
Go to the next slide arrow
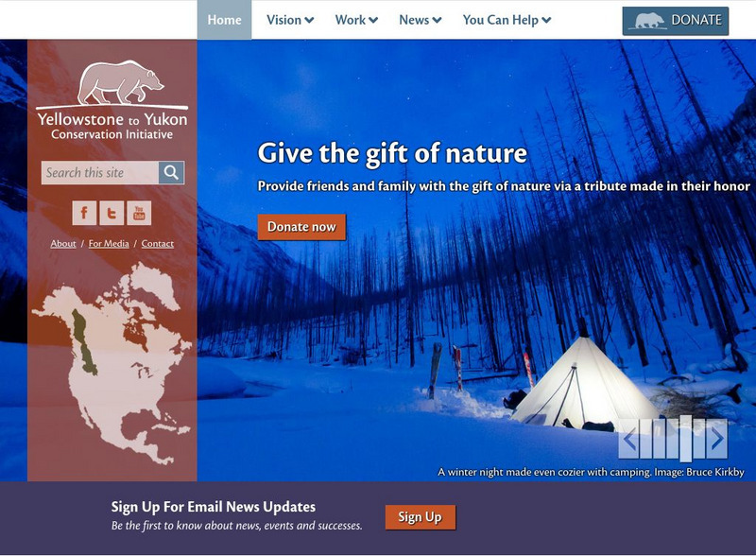point(717,439)
